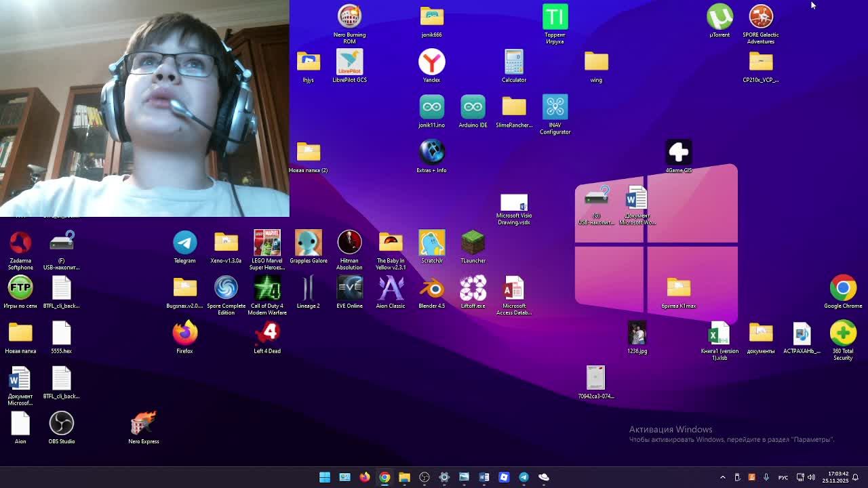Image resolution: width=868 pixels, height=488 pixels.
Task: Launch LibrePilot GCS from the desktop
Action: click(349, 62)
